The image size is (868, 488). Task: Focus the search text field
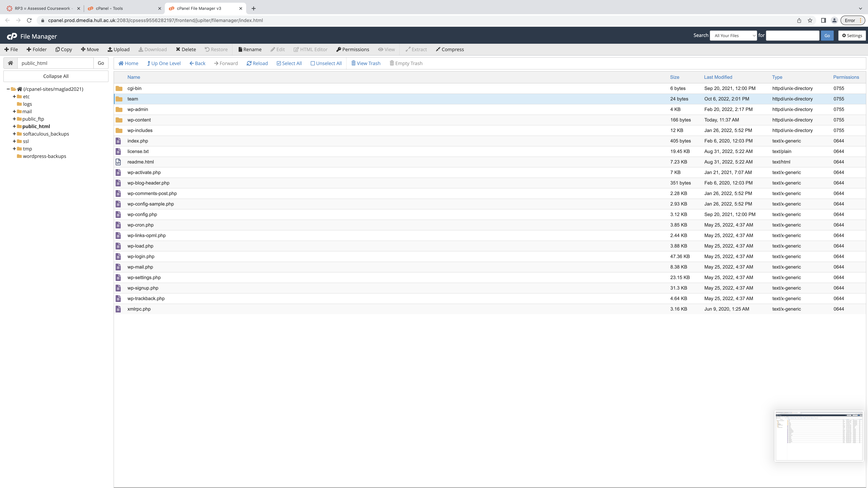793,35
